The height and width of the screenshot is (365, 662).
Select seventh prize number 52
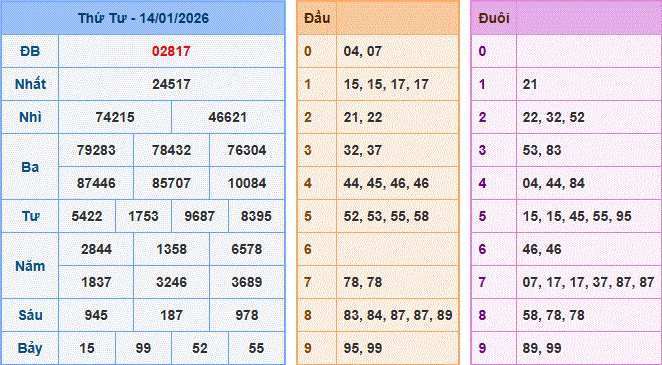click(200, 349)
